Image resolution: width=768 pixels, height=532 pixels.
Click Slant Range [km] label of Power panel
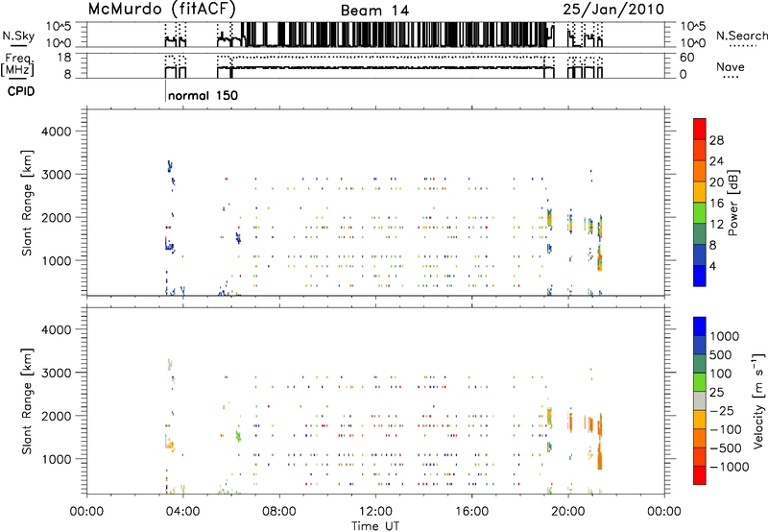click(x=27, y=204)
